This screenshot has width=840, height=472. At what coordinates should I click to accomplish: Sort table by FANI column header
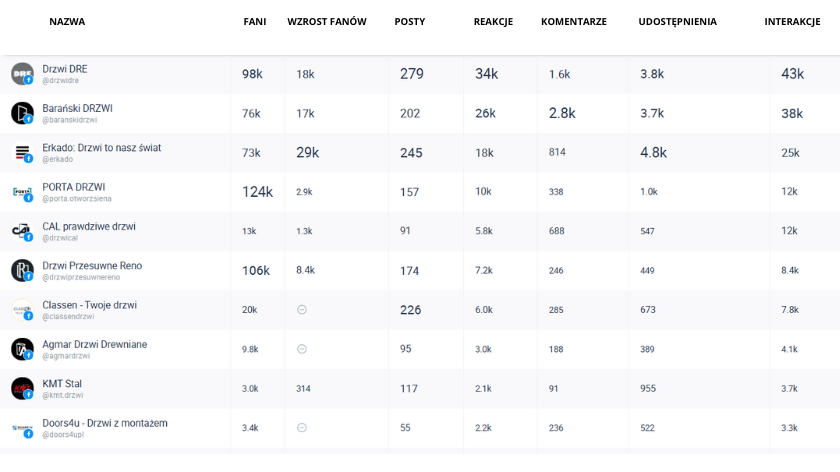click(x=254, y=22)
